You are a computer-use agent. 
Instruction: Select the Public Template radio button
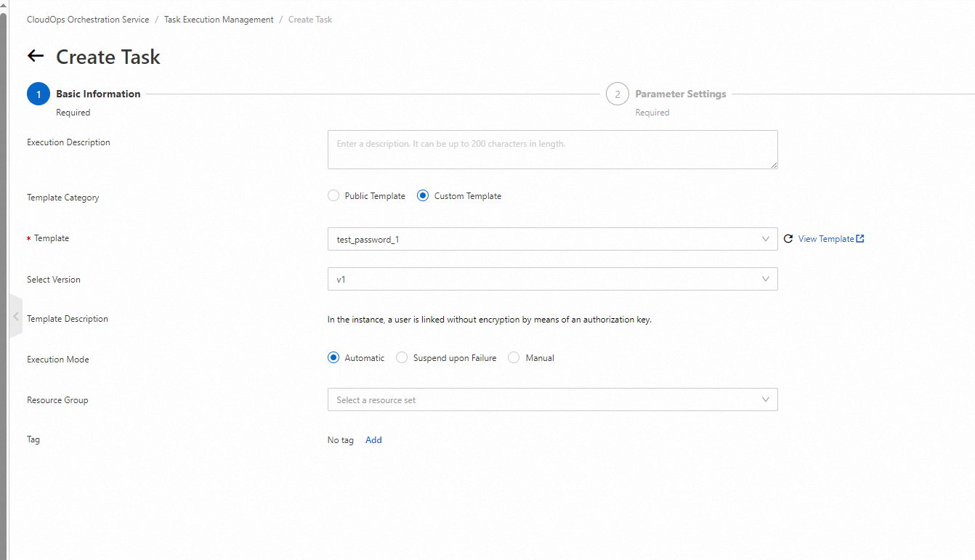tap(333, 196)
